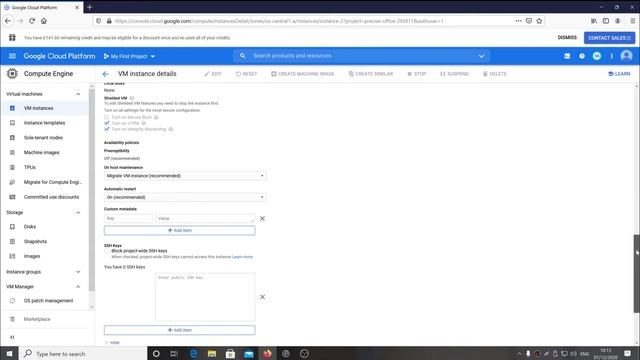Image resolution: width=640 pixels, height=360 pixels.
Task: Click the RESET button
Action: (x=247, y=74)
